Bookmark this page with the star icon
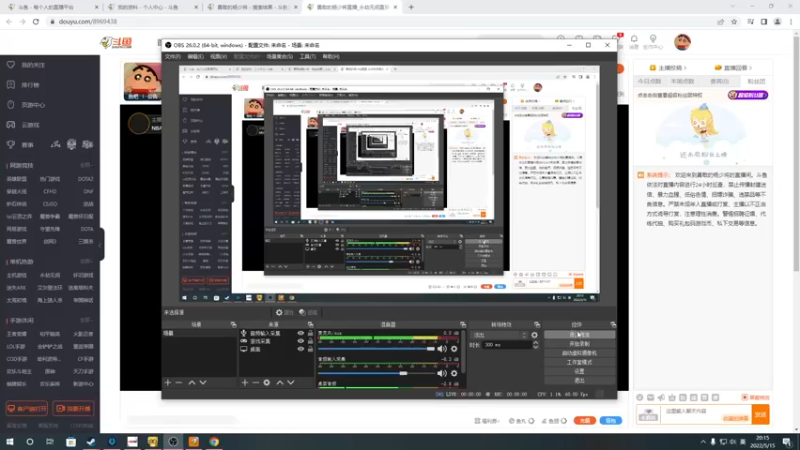The width and height of the screenshot is (800, 450). (734, 21)
